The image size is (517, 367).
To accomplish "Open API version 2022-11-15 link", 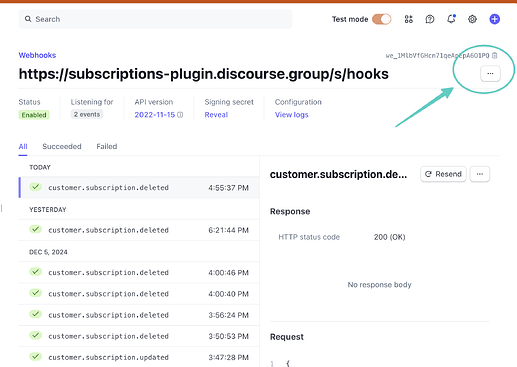I will point(155,115).
